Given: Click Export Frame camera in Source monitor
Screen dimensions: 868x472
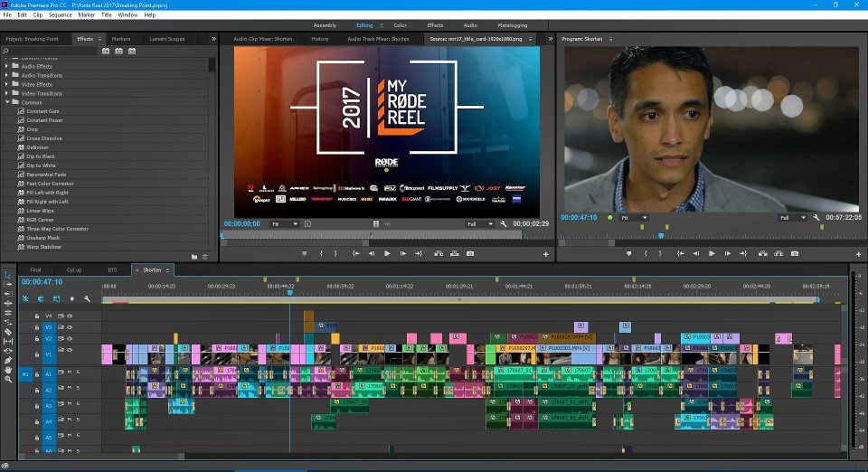Looking at the screenshot, I should 470,253.
